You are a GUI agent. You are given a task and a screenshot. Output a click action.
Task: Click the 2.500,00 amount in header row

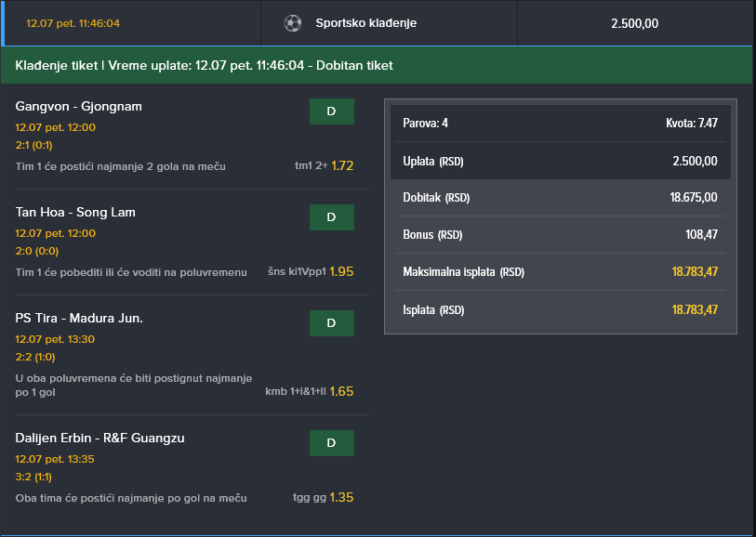click(x=634, y=23)
